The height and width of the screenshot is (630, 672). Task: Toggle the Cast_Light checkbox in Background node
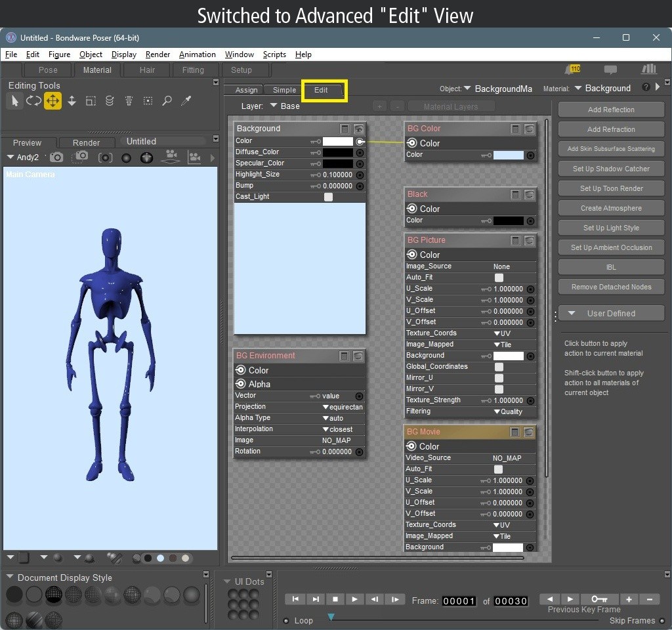[328, 197]
